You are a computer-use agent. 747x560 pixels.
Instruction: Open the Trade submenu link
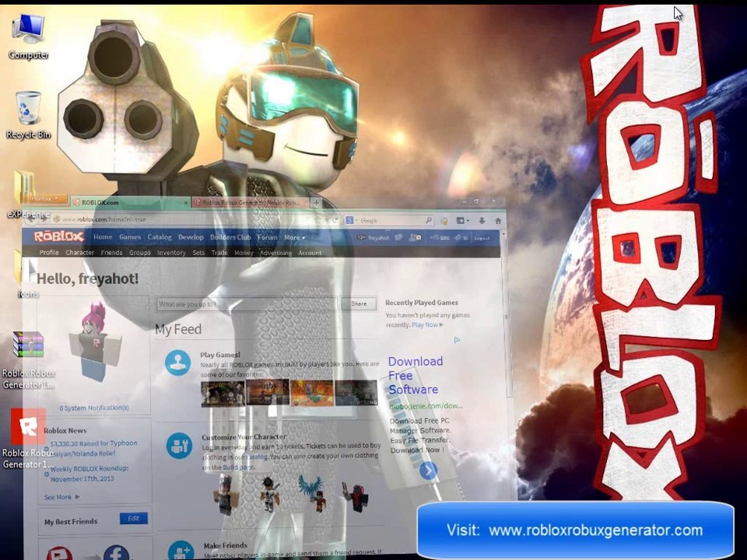coord(219,252)
